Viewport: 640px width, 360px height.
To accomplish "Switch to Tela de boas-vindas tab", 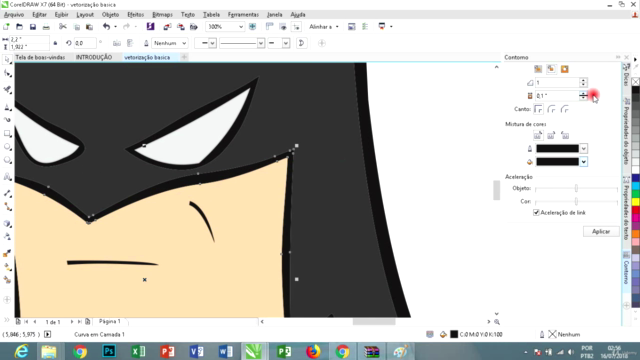I will click(x=40, y=57).
